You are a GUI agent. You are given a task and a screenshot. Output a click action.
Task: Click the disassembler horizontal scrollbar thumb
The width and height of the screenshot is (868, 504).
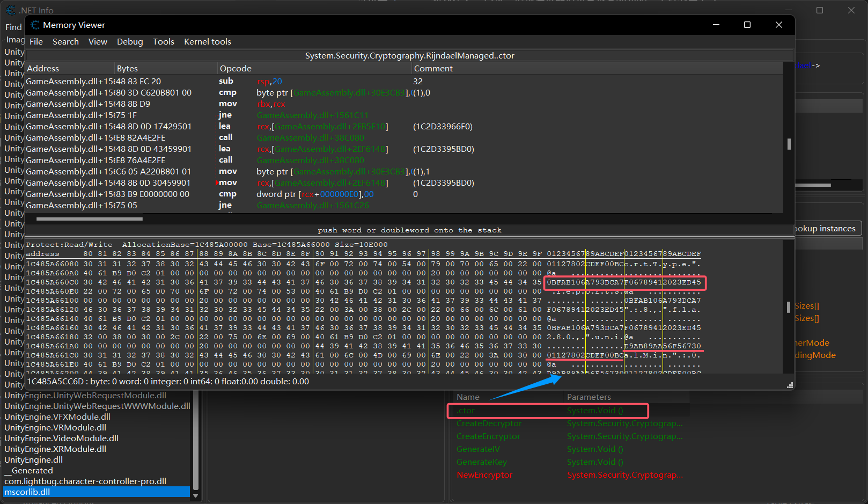(x=90, y=219)
